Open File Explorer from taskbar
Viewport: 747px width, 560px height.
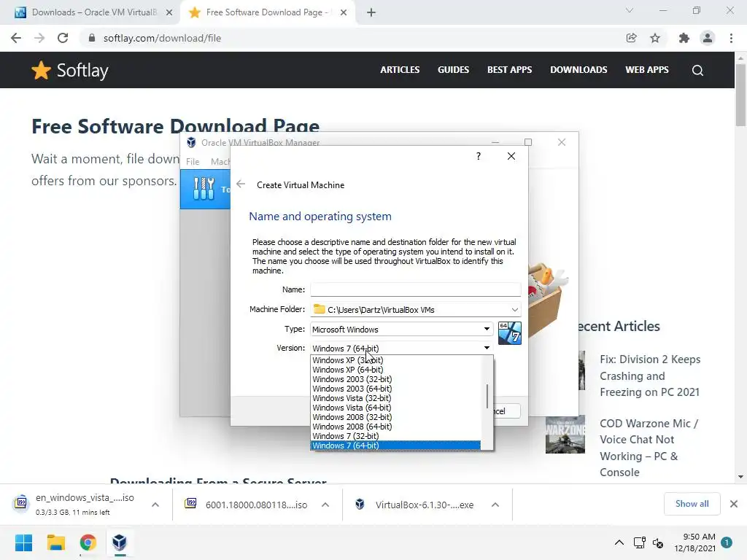pyautogui.click(x=55, y=542)
